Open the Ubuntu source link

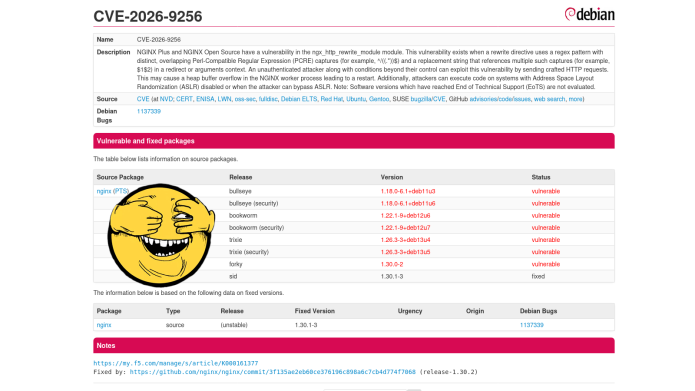(x=355, y=99)
